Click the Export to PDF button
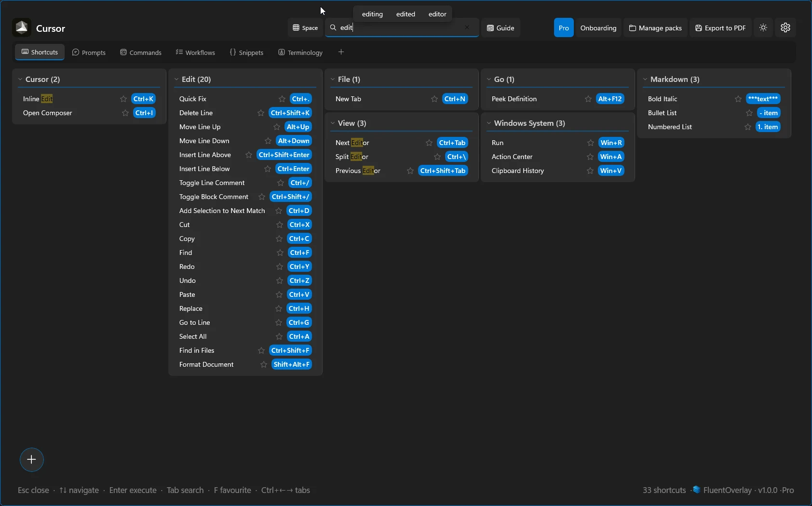812x506 pixels. click(x=720, y=27)
